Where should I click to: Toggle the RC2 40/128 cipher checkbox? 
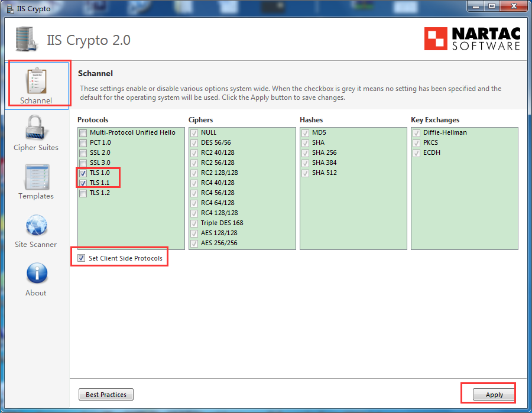pyautogui.click(x=194, y=153)
